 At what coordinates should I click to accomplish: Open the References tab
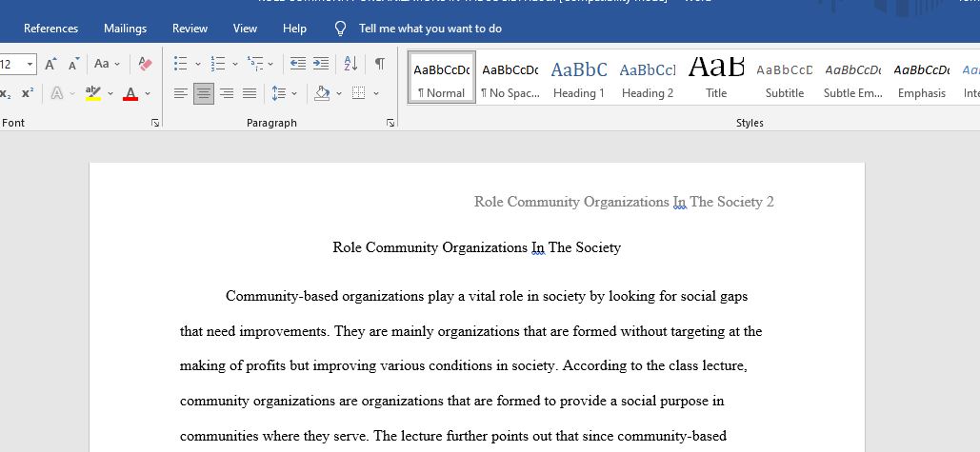click(x=51, y=29)
